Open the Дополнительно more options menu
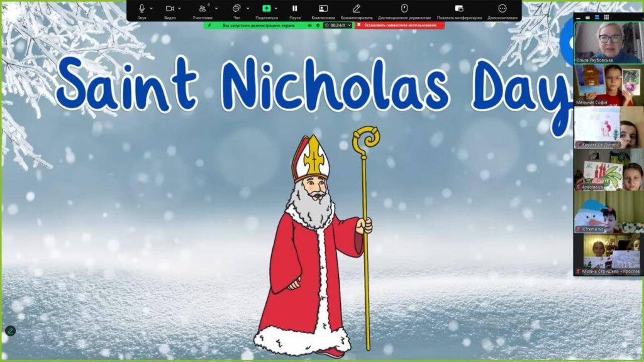The width and height of the screenshot is (644, 362). coord(502,9)
